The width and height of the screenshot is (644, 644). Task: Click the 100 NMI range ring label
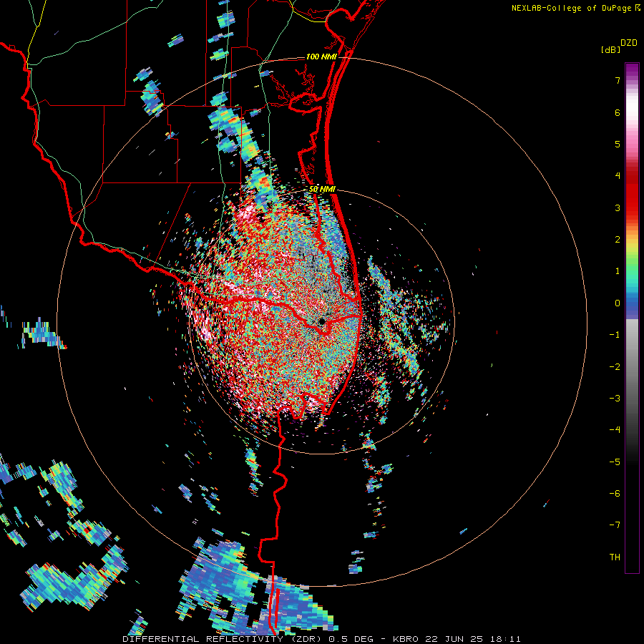click(x=321, y=57)
